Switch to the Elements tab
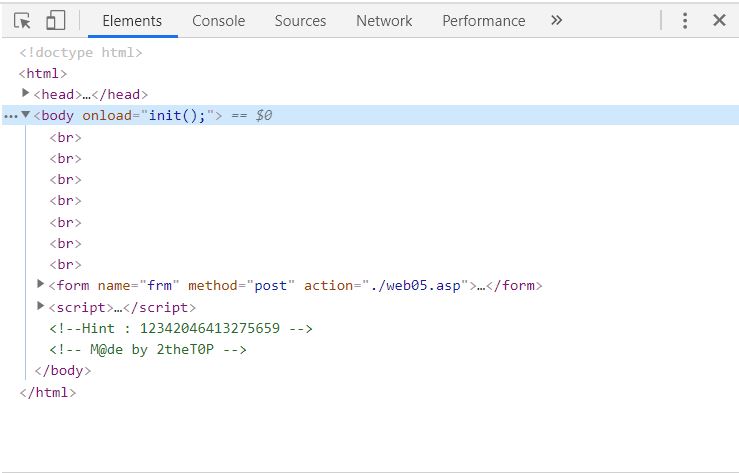This screenshot has width=739, height=473. click(x=132, y=21)
